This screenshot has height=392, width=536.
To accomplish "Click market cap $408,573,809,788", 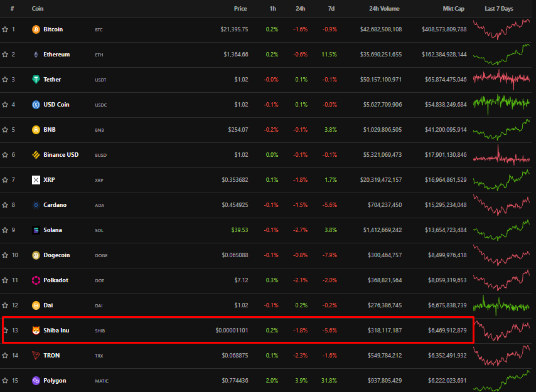I will [444, 29].
